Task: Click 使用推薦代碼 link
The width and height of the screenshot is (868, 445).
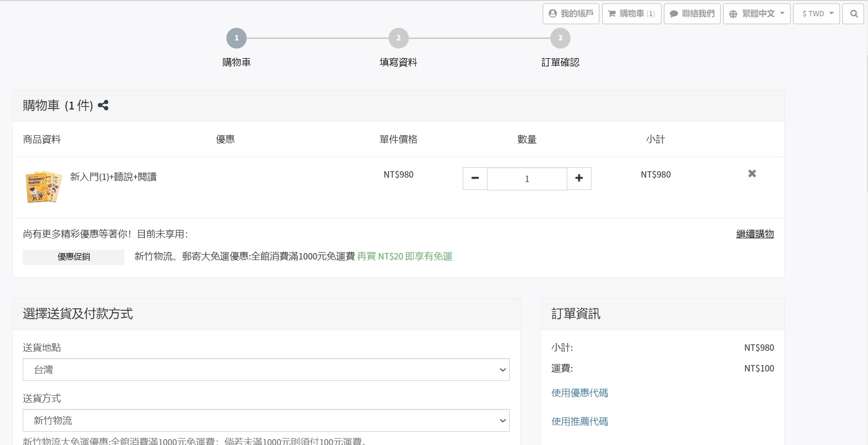Action: click(580, 421)
